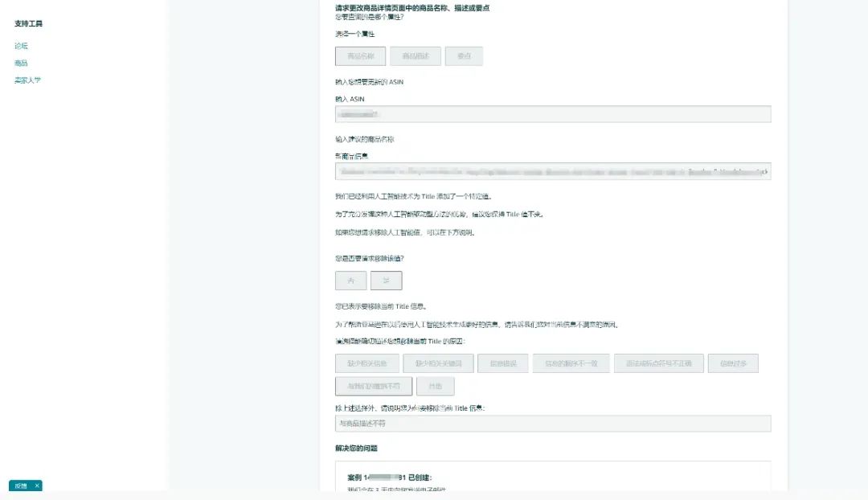Image resolution: width=868 pixels, height=500 pixels.
Task: Select reason 缺少相关关键词
Action: (439, 363)
